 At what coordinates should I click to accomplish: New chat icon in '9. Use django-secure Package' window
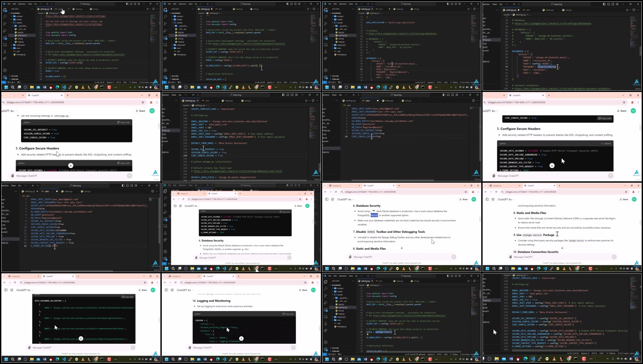coord(493,199)
